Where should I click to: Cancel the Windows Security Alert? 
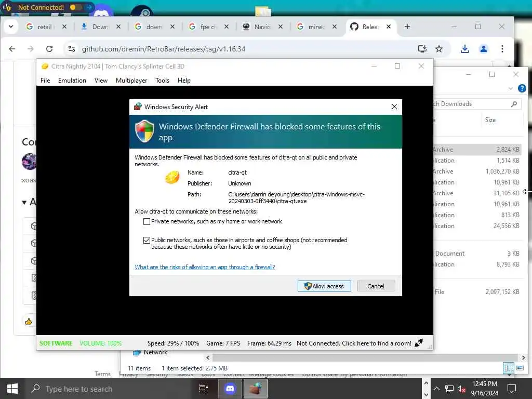click(376, 286)
